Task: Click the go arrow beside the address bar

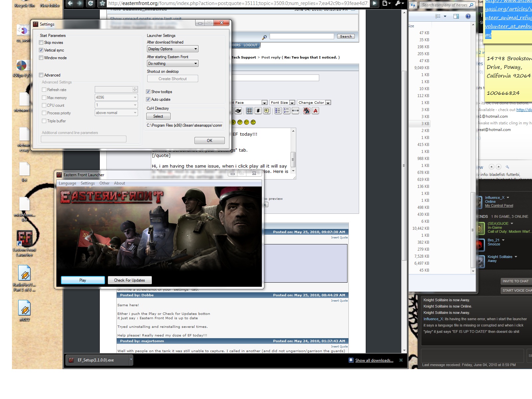Action: coord(374,3)
